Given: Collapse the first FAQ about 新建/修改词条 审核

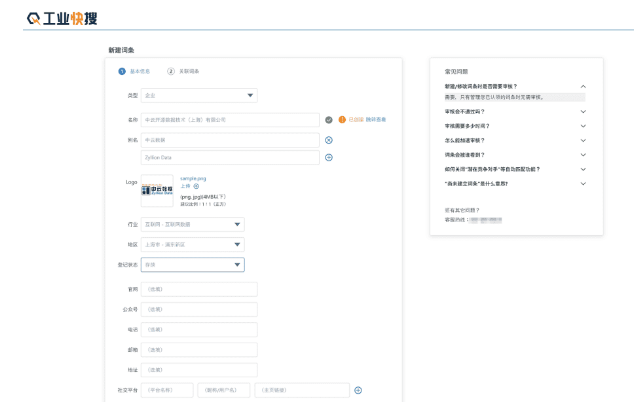Looking at the screenshot, I should 583,87.
